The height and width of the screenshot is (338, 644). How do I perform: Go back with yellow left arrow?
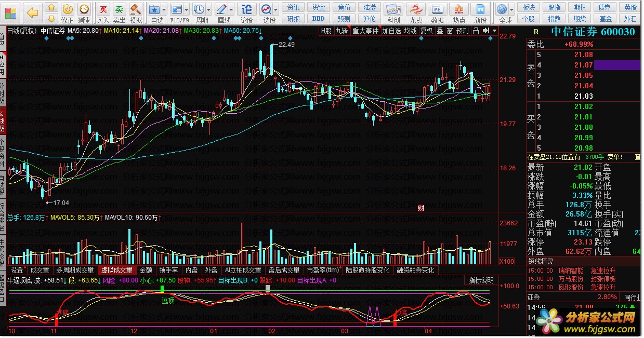(32, 12)
